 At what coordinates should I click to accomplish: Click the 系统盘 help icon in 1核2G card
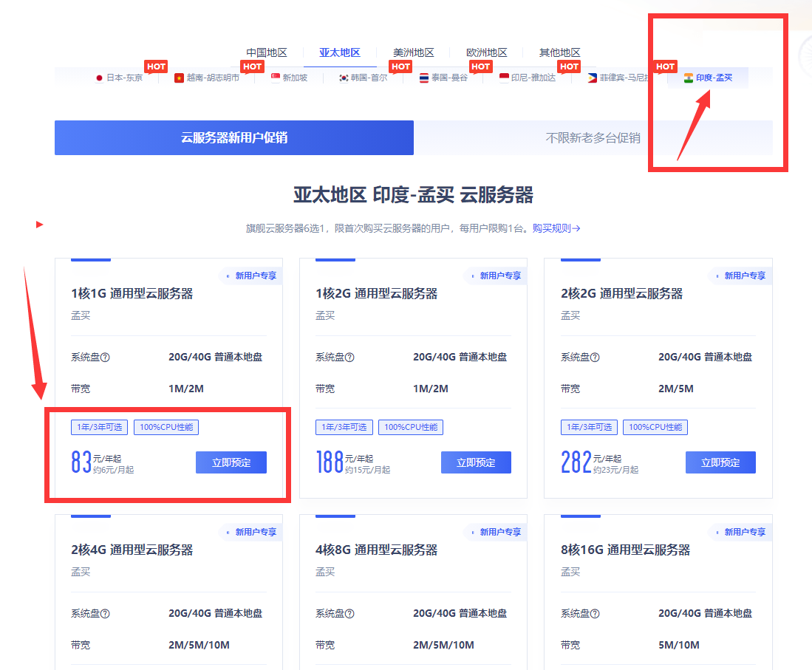pyautogui.click(x=349, y=358)
